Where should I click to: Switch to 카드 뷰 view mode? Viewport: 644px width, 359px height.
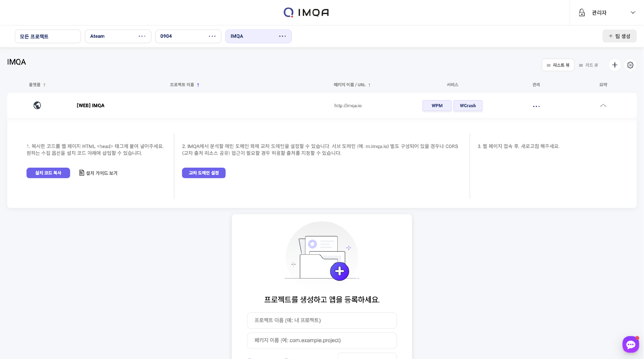588,65
